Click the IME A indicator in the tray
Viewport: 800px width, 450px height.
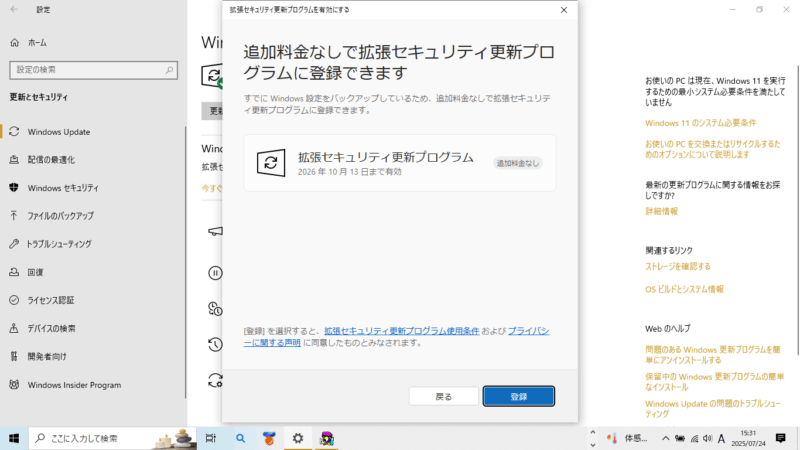(x=721, y=438)
